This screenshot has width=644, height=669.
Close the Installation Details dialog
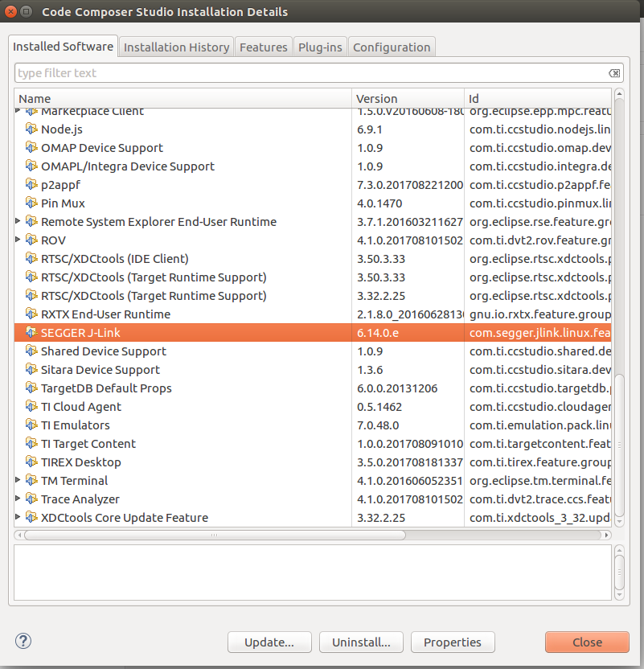tap(587, 642)
